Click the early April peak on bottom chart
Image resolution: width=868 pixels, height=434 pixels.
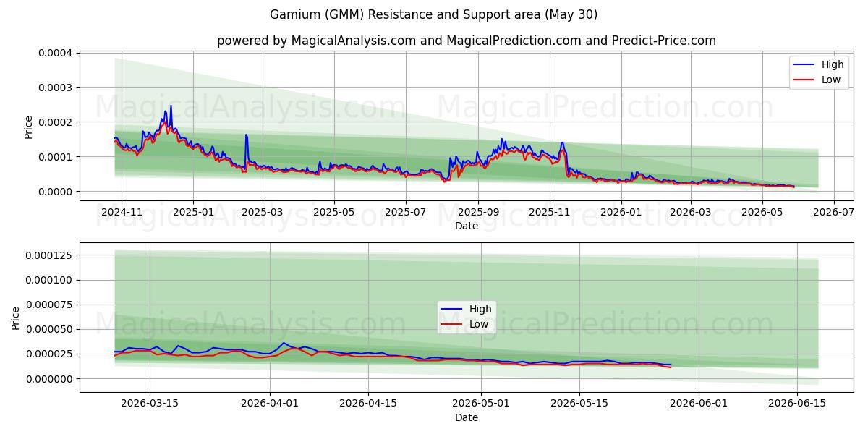click(284, 343)
